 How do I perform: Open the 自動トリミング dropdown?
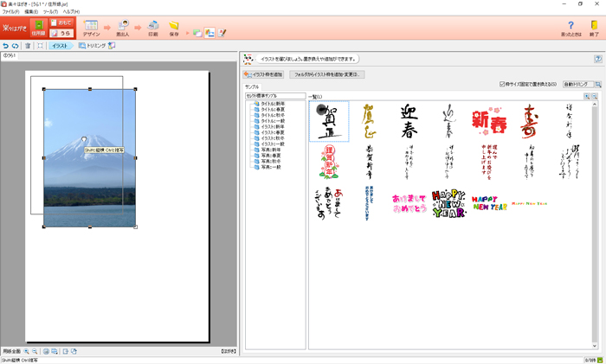[x=577, y=85]
